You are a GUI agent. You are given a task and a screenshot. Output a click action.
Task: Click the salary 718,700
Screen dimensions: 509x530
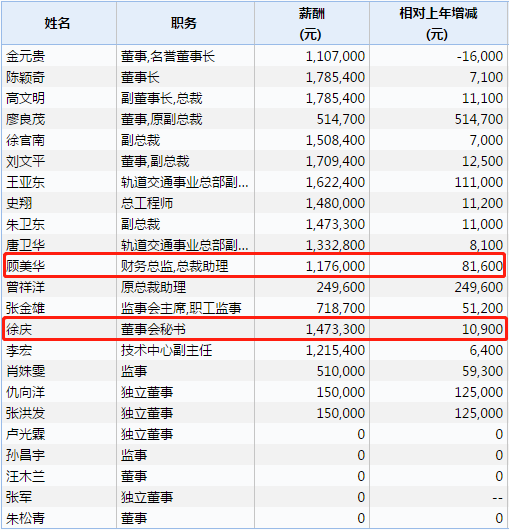pos(341,308)
